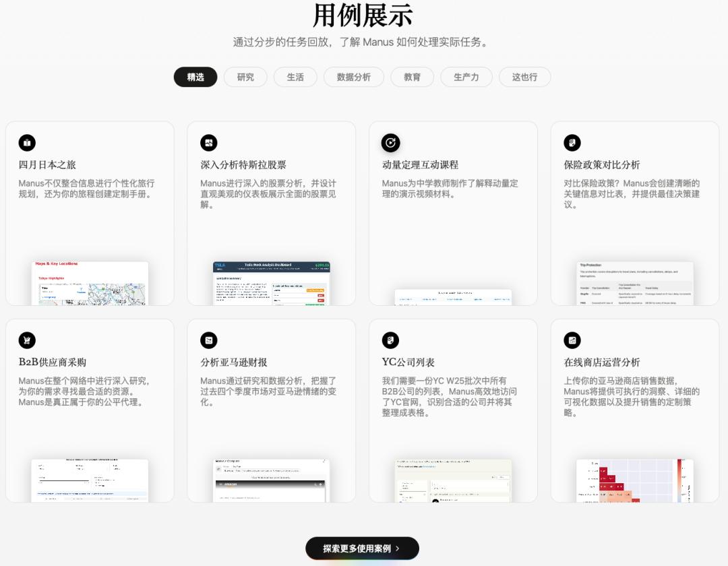Click the circular icon on 分析亚马逊财报 card
This screenshot has width=728, height=566.
click(209, 340)
